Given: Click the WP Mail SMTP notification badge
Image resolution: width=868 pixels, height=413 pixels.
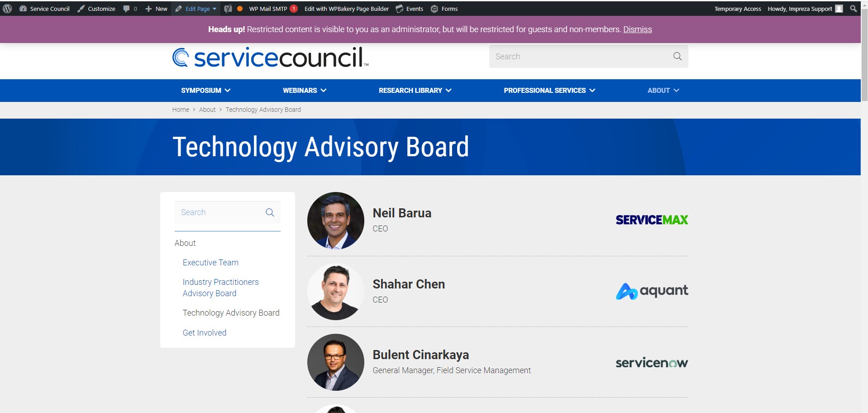Looking at the screenshot, I should [292, 8].
